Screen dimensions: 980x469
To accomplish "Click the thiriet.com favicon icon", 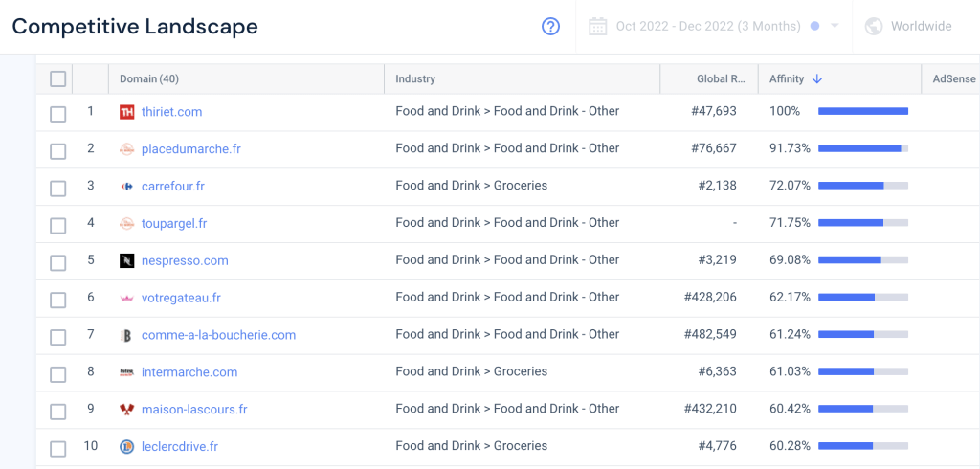I will click(126, 112).
